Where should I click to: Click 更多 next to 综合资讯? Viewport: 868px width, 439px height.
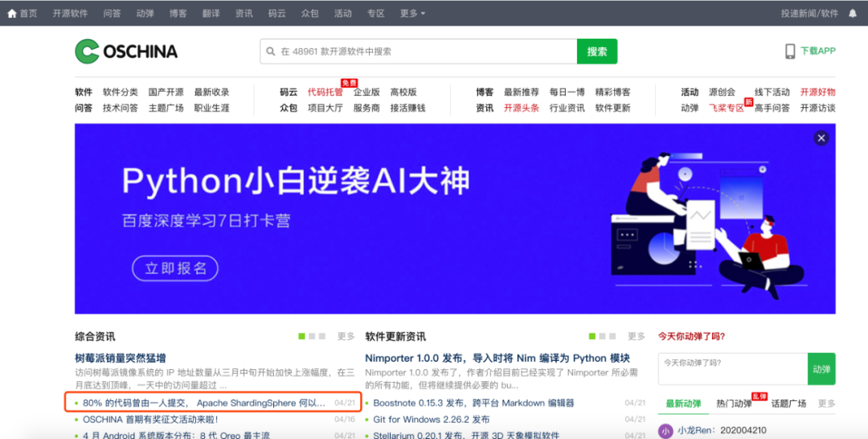click(x=346, y=336)
